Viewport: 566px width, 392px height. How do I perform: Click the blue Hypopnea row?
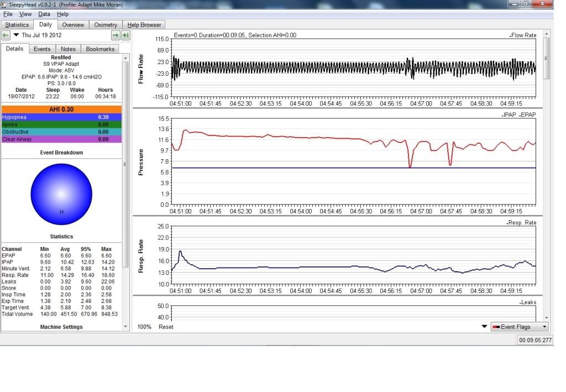tap(62, 117)
